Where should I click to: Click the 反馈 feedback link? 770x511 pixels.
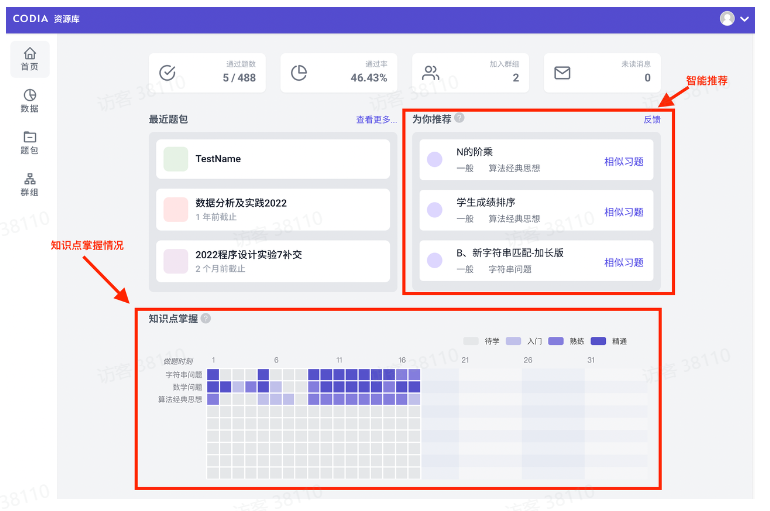tap(651, 119)
